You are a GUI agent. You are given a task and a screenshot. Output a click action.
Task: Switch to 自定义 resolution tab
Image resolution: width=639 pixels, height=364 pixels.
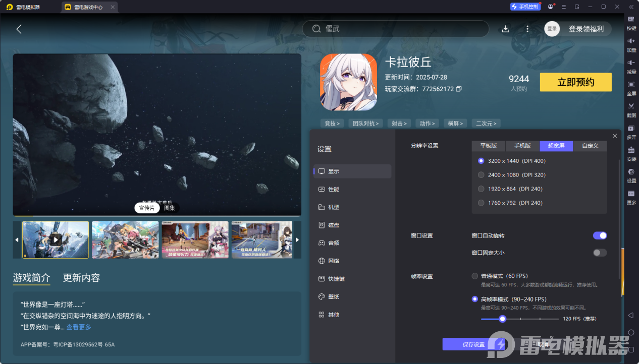click(x=590, y=146)
